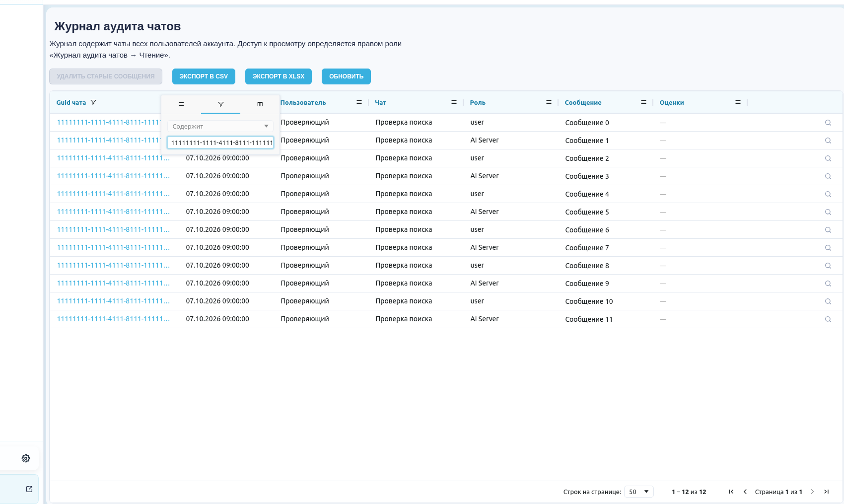Expand the Содержит filter condition dropdown

pyautogui.click(x=220, y=126)
